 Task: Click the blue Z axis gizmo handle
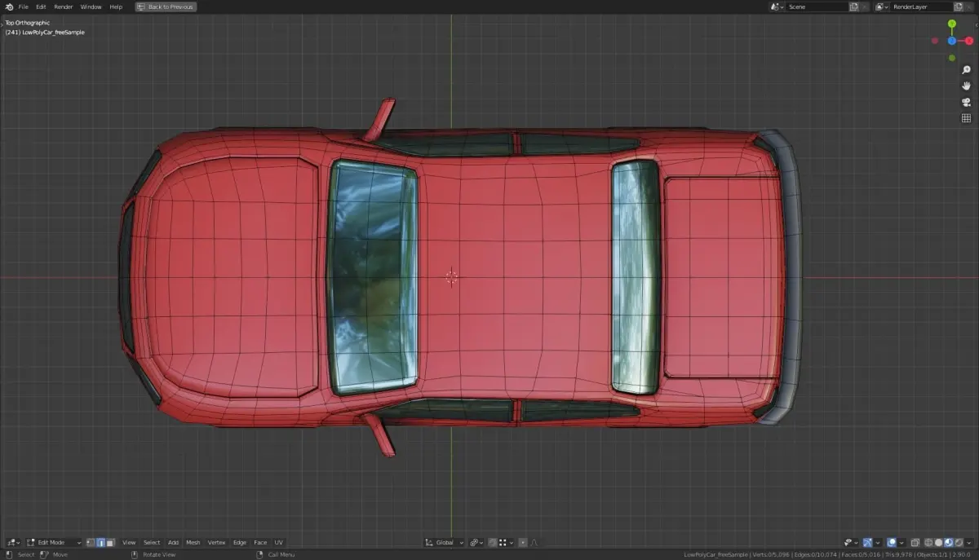pos(952,41)
